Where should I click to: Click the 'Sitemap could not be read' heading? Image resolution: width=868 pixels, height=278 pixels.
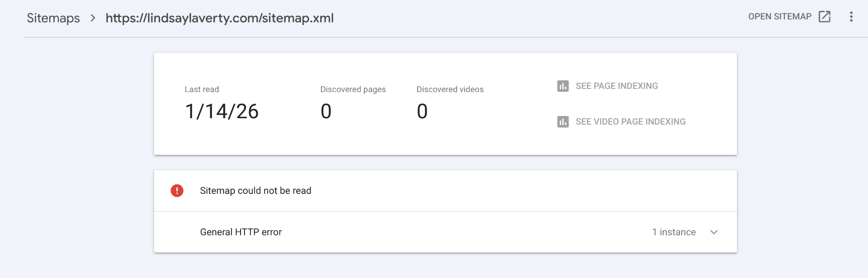click(255, 190)
